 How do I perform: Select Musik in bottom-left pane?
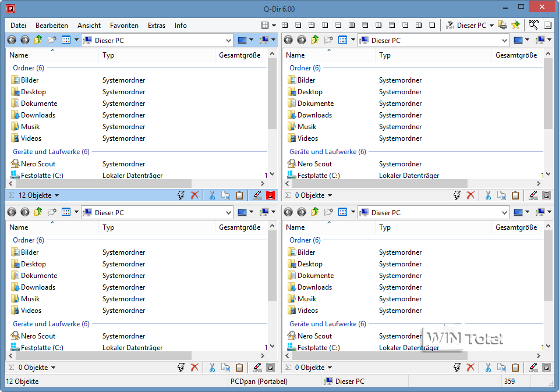pos(30,299)
